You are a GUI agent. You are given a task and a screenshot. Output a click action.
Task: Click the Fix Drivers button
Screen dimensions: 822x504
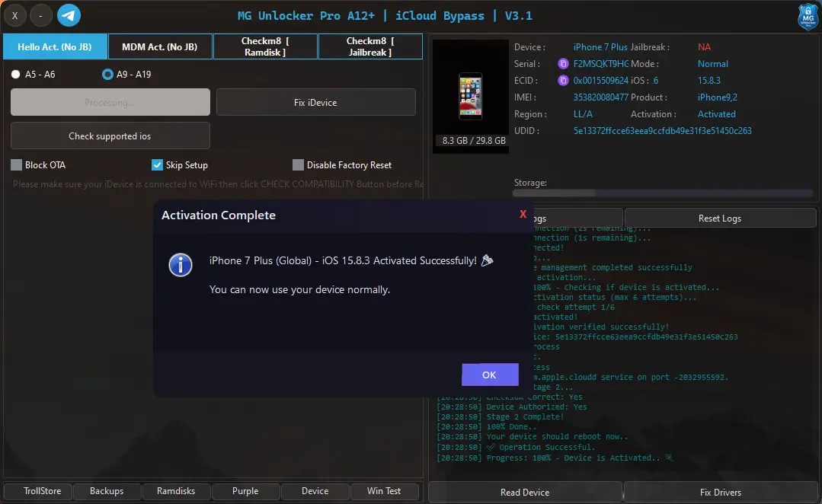click(x=721, y=492)
